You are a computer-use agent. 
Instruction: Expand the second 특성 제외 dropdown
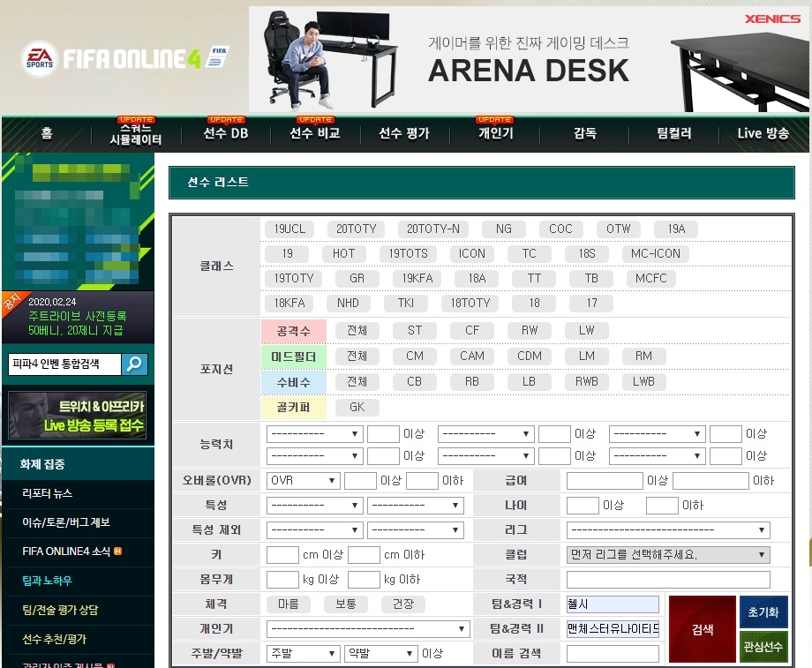[416, 530]
